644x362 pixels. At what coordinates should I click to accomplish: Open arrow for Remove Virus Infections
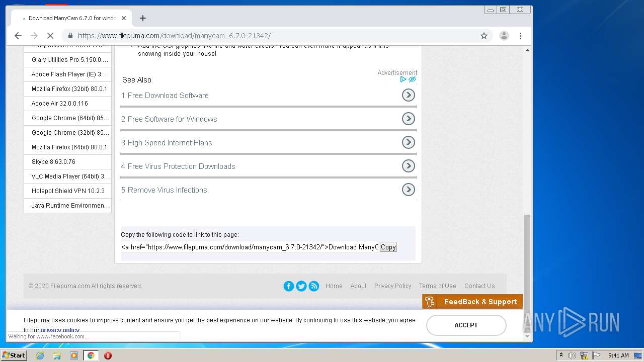409,190
